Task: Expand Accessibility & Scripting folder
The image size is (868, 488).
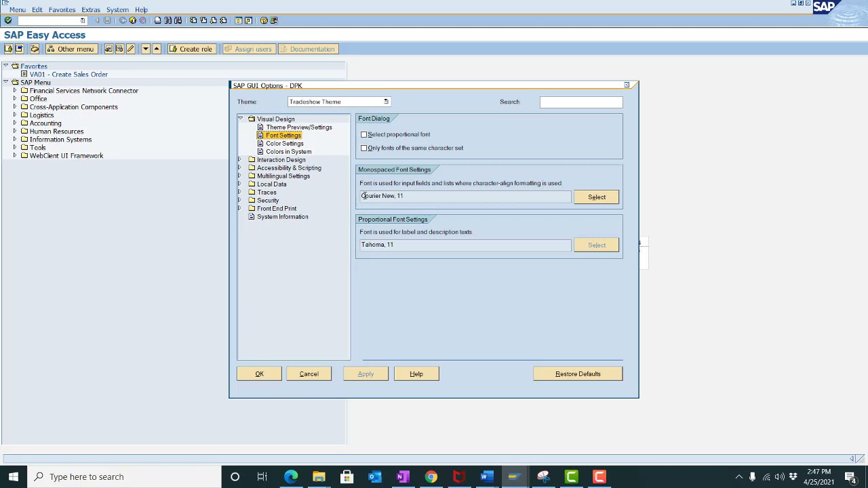Action: pos(240,168)
